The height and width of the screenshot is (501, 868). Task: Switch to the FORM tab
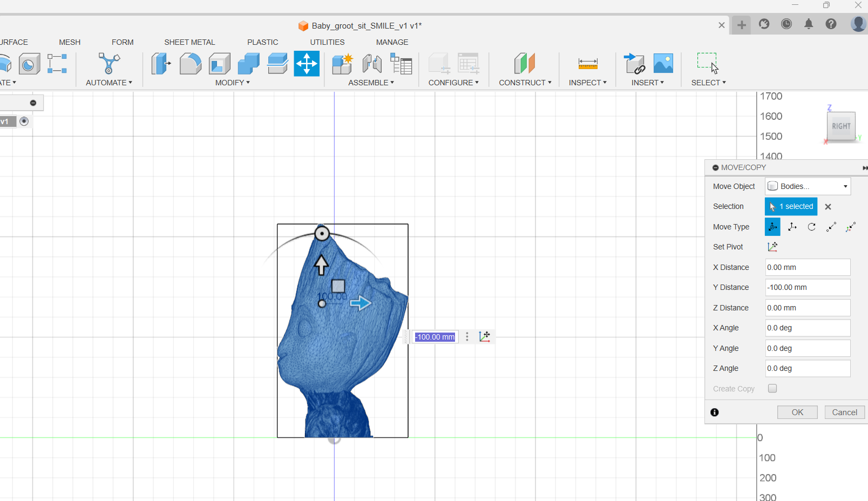tap(123, 42)
